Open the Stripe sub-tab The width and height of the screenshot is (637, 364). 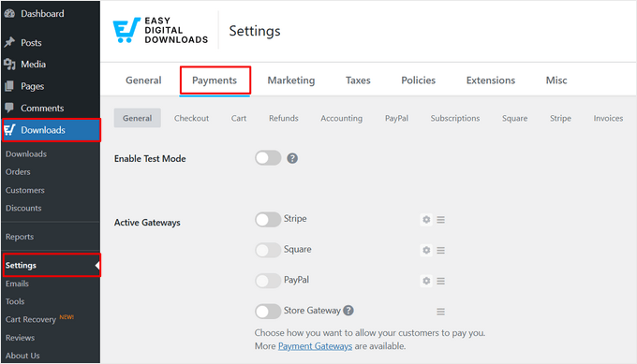[x=560, y=118]
